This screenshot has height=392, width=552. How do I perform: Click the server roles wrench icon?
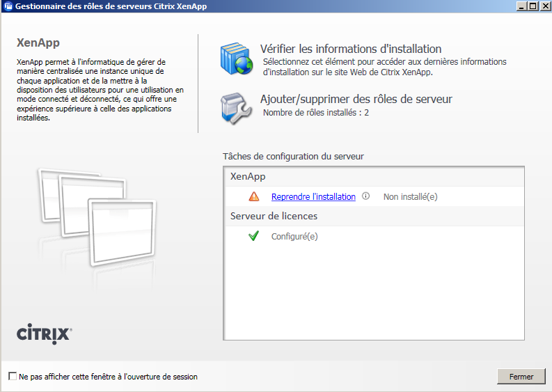[237, 107]
